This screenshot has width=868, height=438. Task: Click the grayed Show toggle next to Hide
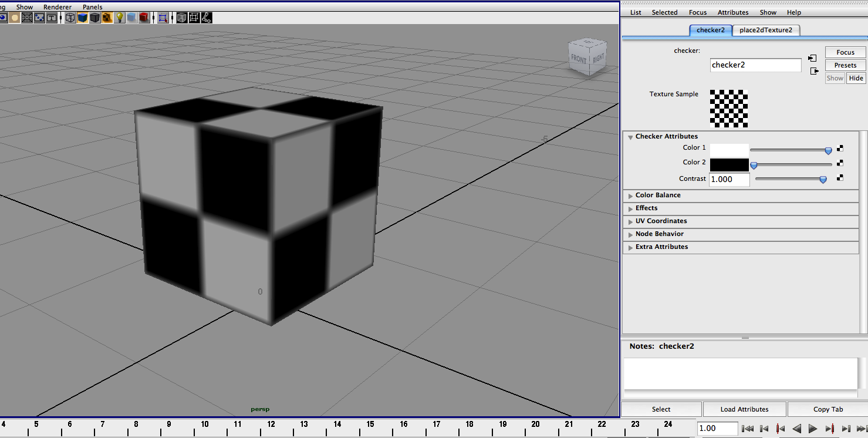point(835,78)
